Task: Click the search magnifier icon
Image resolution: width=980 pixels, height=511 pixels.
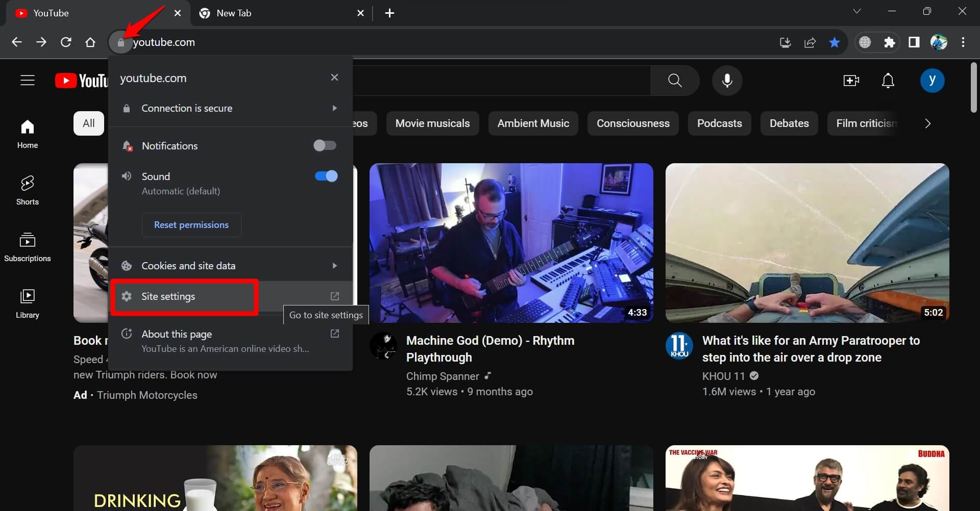Action: 675,80
